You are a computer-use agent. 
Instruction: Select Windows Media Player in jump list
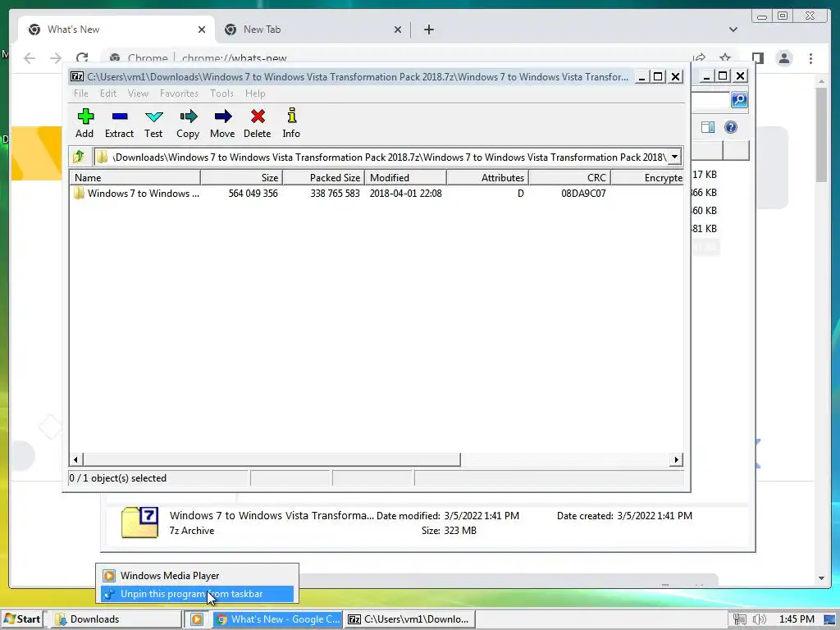coord(197,575)
